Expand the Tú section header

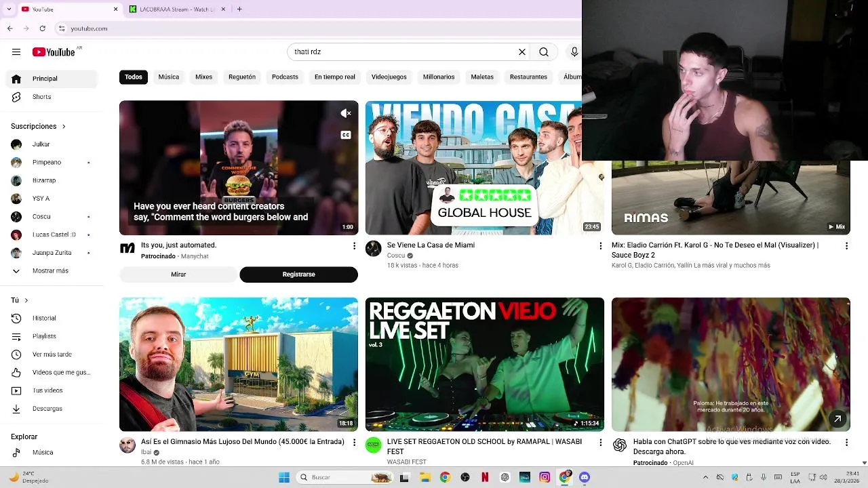(20, 300)
